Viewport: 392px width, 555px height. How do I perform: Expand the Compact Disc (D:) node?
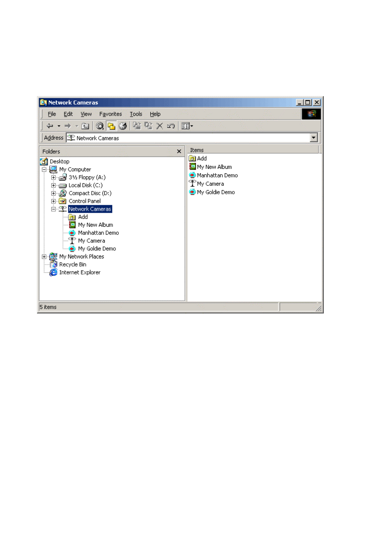[x=53, y=193]
